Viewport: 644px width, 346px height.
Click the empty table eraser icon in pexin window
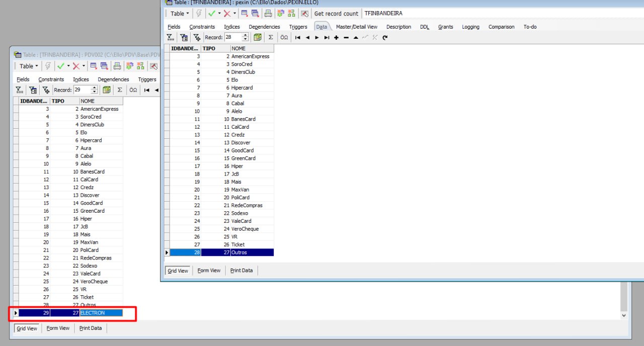pyautogui.click(x=304, y=14)
